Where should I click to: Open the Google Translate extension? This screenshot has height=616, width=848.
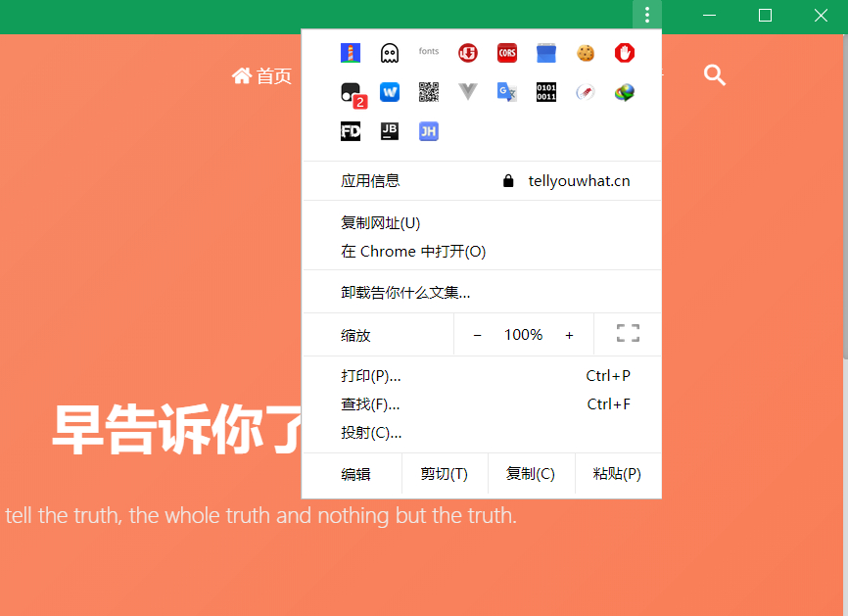507,92
